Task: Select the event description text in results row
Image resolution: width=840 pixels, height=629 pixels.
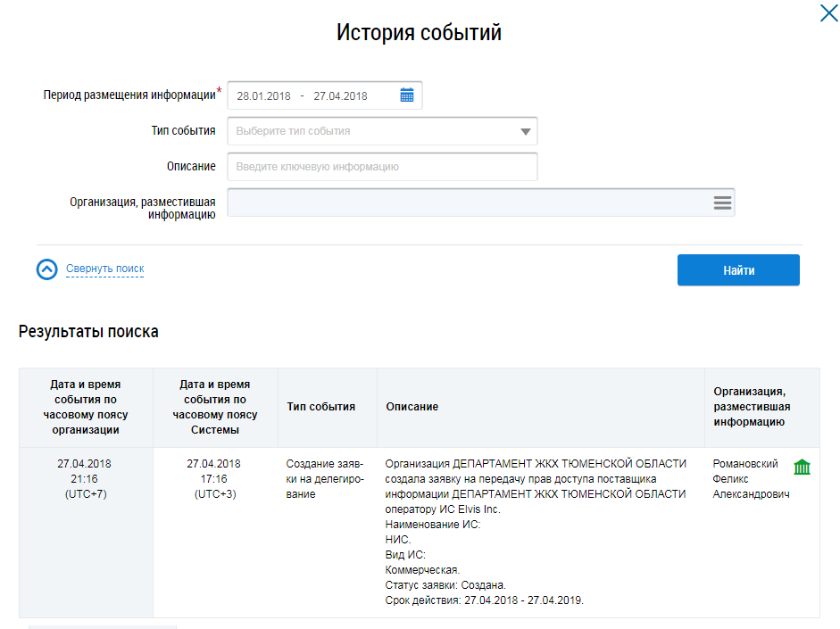Action: pyautogui.click(x=536, y=532)
